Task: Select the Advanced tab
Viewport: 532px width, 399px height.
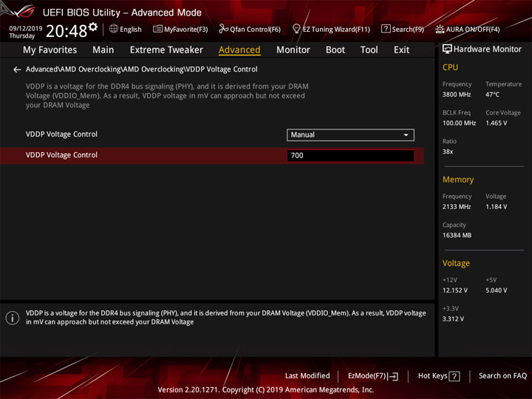Action: (x=239, y=50)
